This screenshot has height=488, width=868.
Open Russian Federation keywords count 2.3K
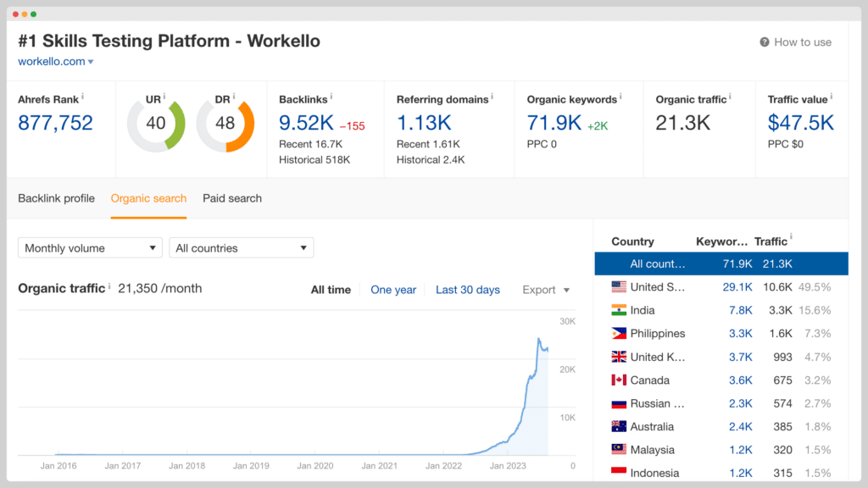pos(741,404)
